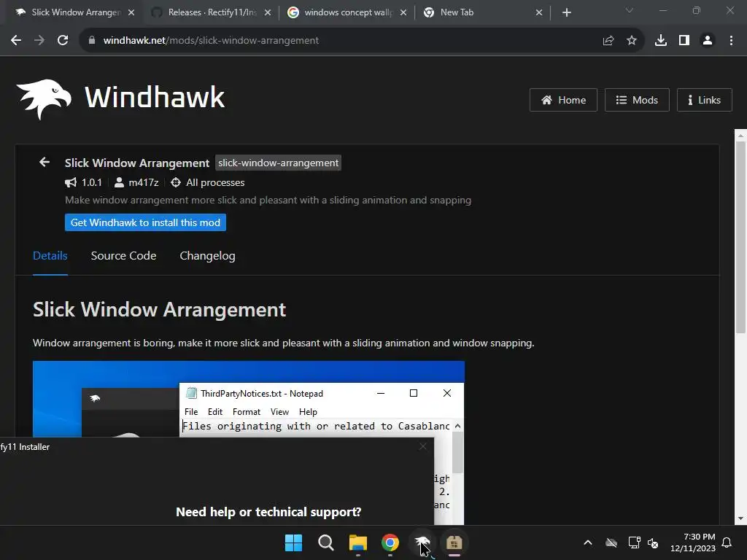Reload the Windhawk page
This screenshot has width=747, height=560.
click(63, 41)
